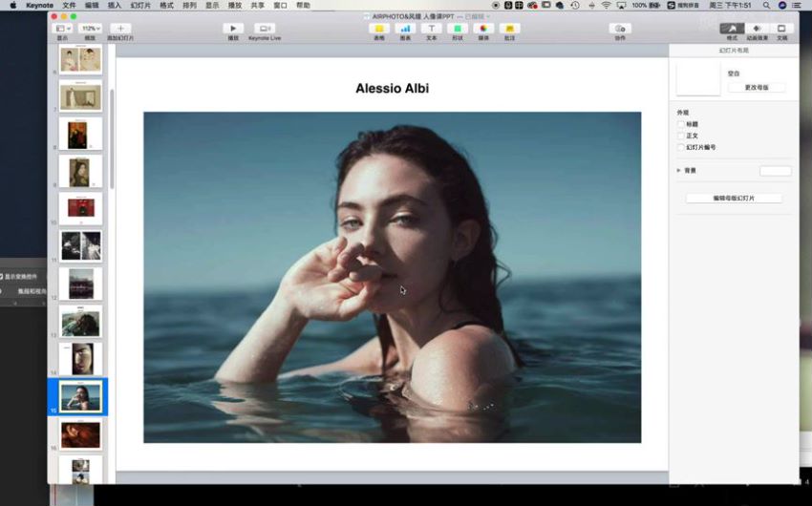812x506 pixels.
Task: Open the Keynote application menu
Action: [39, 5]
